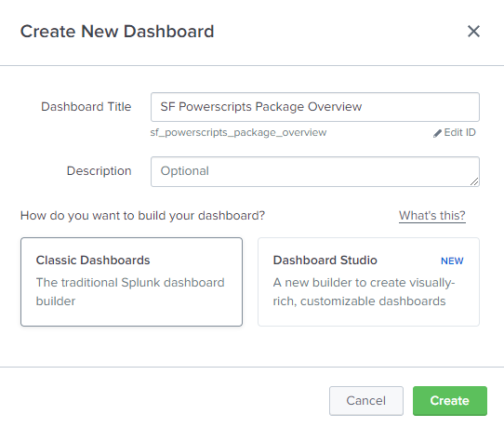Click the 'SF Powerscripts Package Overview' title text
The width and height of the screenshot is (504, 428).
coord(261,107)
